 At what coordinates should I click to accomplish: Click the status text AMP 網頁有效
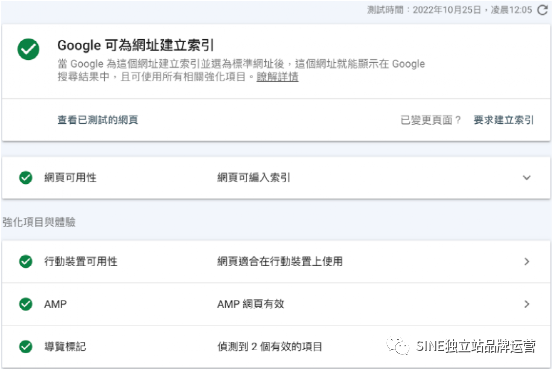(x=250, y=304)
